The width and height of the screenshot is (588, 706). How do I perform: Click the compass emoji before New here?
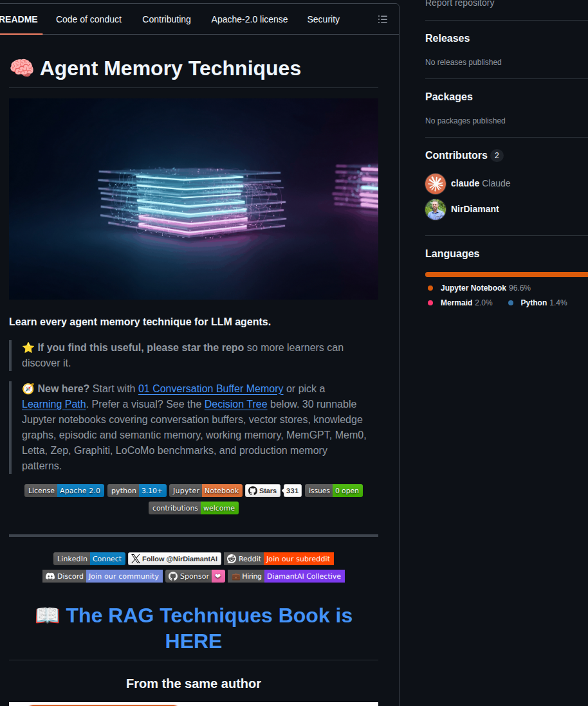(x=28, y=388)
